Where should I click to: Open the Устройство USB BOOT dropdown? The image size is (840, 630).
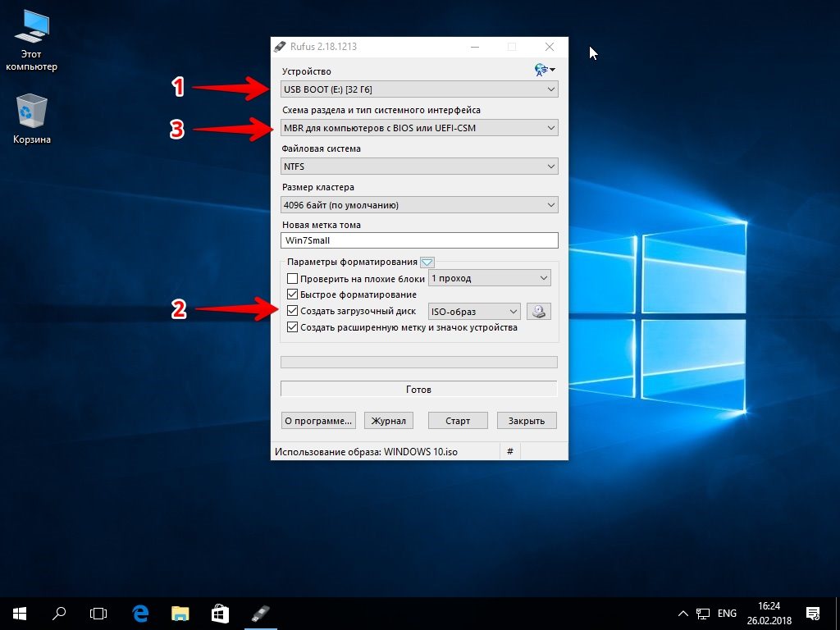pos(419,89)
